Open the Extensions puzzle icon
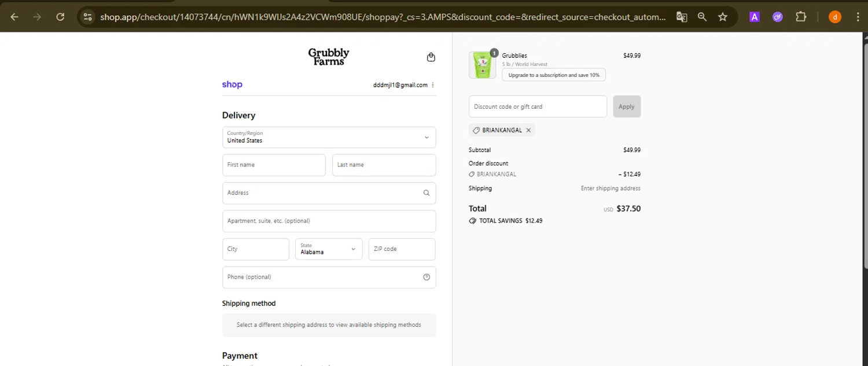The width and height of the screenshot is (868, 366). 801,17
